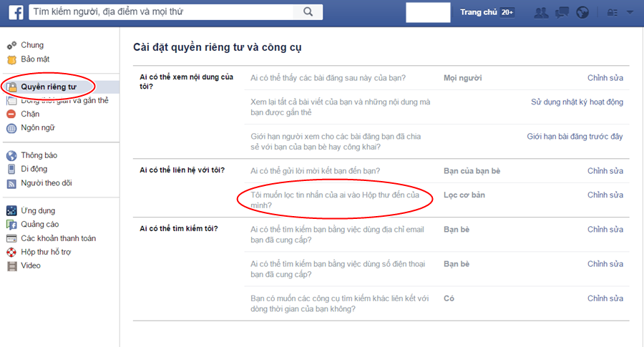Go to Người theo dõi settings
This screenshot has width=644, height=347.
tap(47, 183)
